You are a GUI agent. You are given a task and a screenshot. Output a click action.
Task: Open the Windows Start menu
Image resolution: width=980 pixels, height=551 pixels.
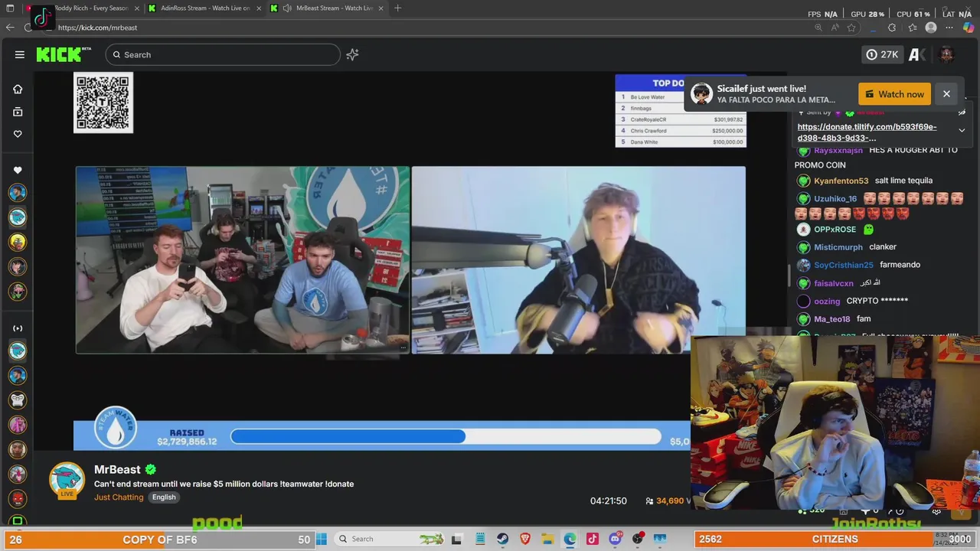322,539
